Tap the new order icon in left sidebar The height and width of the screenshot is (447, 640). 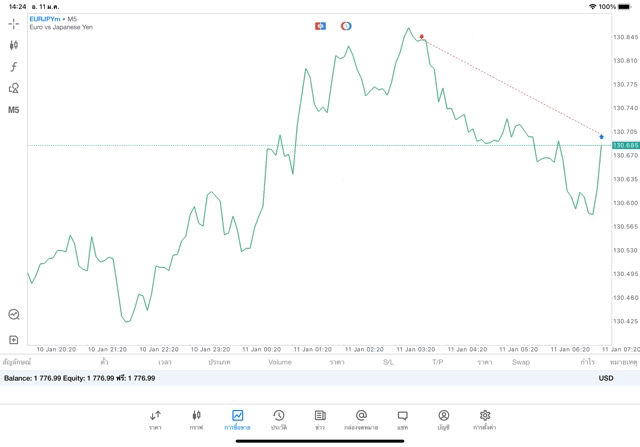[14, 340]
